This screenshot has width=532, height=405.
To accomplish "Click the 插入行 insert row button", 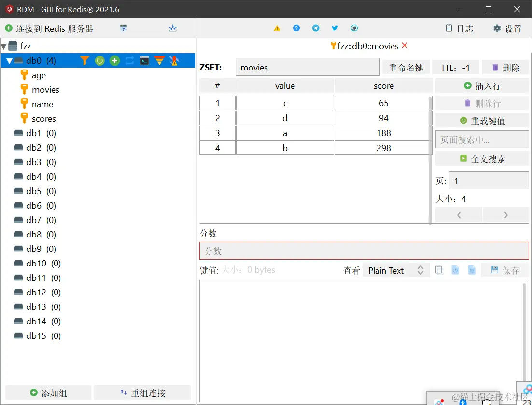I will click(482, 86).
